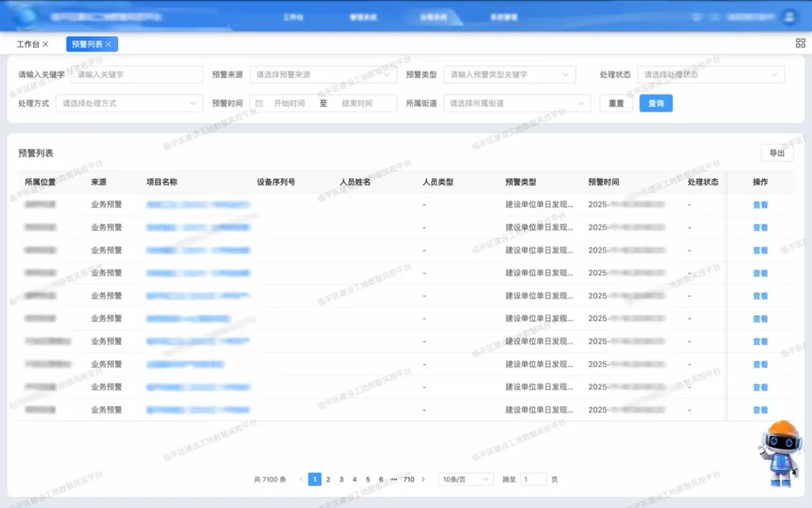Close the 预警列表 tab with its X icon
This screenshot has height=508, width=812.
click(x=108, y=44)
